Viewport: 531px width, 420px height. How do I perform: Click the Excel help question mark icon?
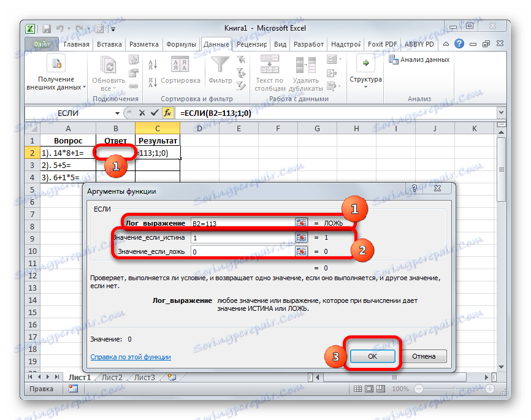pos(459,44)
